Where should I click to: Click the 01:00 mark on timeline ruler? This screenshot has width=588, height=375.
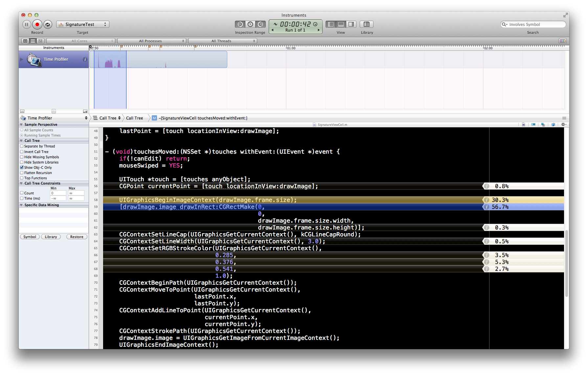coord(291,48)
